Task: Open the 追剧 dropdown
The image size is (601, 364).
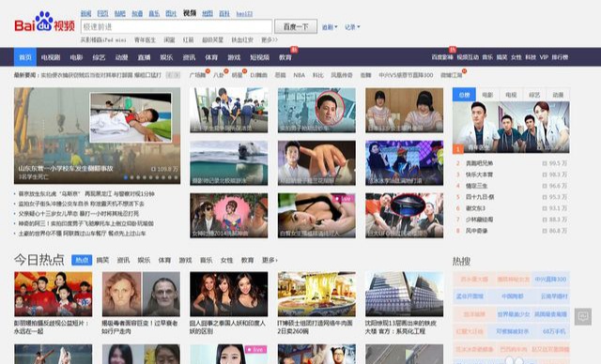Action: (330, 27)
